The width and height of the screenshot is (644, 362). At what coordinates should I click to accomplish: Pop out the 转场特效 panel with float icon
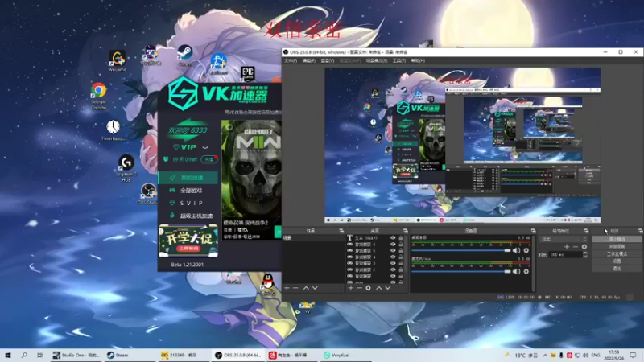pos(586,231)
